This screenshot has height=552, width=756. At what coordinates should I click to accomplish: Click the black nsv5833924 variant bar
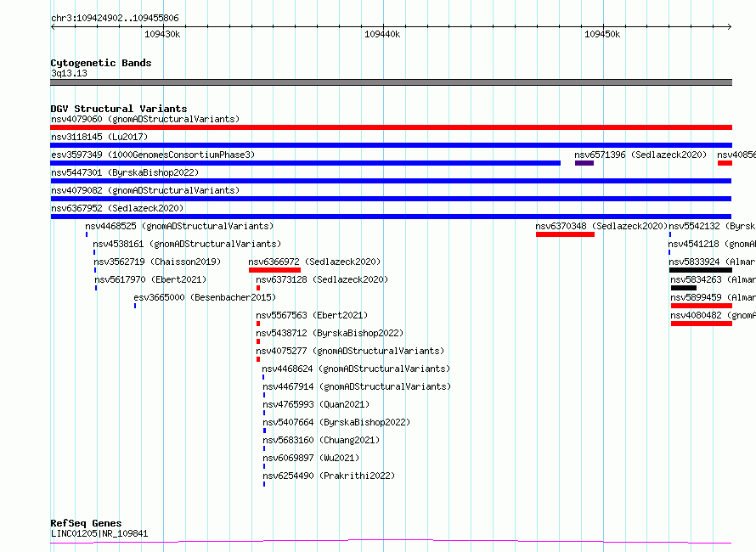(x=701, y=270)
